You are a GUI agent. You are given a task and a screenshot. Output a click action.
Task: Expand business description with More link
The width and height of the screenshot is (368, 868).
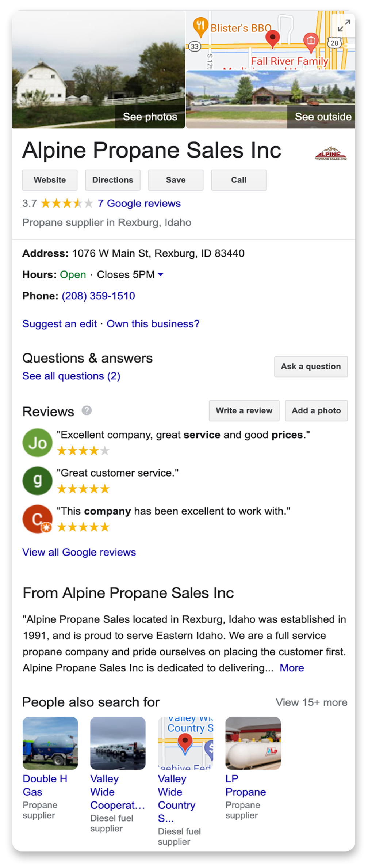(x=291, y=668)
